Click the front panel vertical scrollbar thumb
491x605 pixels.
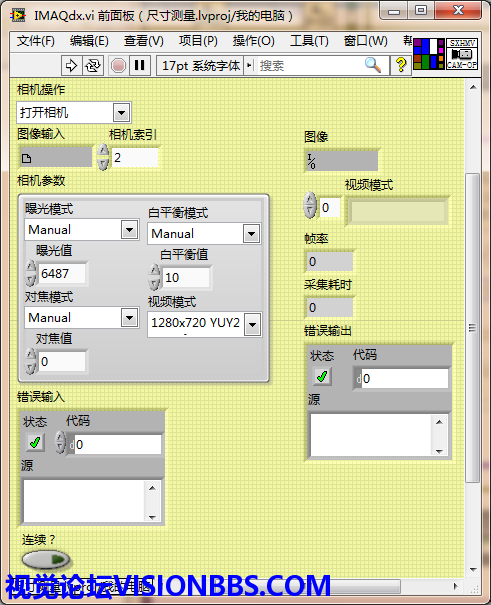472,328
